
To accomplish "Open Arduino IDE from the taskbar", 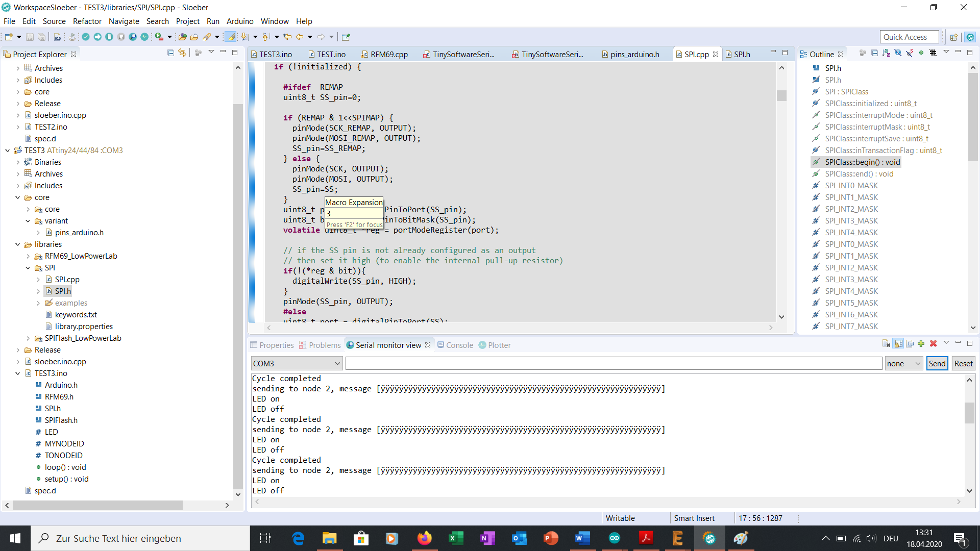I will click(x=614, y=538).
